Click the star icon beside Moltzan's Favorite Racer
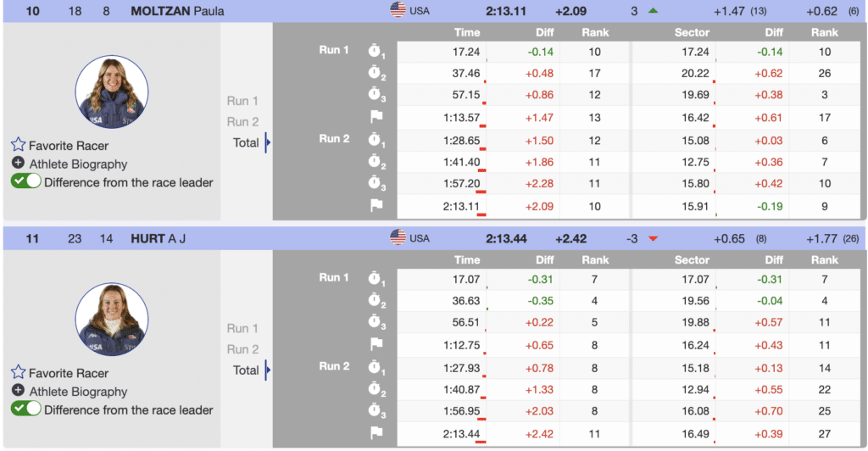Screen dimensions: 868x451 (18, 145)
